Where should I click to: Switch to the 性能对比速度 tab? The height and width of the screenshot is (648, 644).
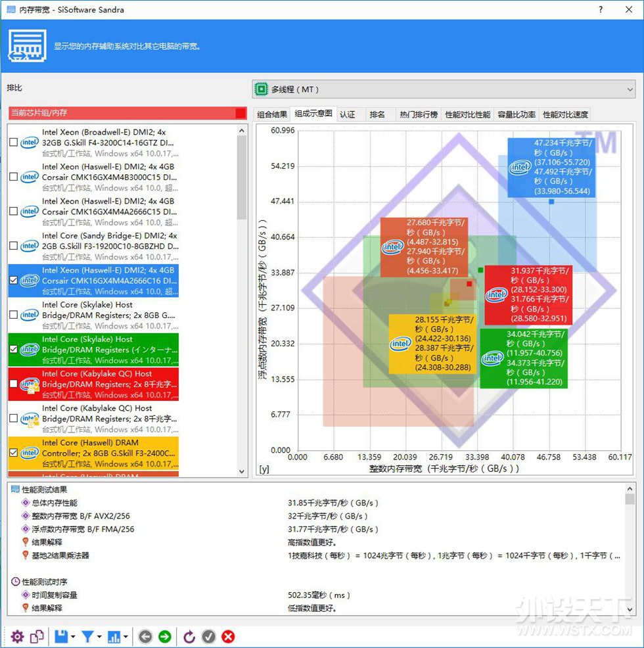[565, 114]
